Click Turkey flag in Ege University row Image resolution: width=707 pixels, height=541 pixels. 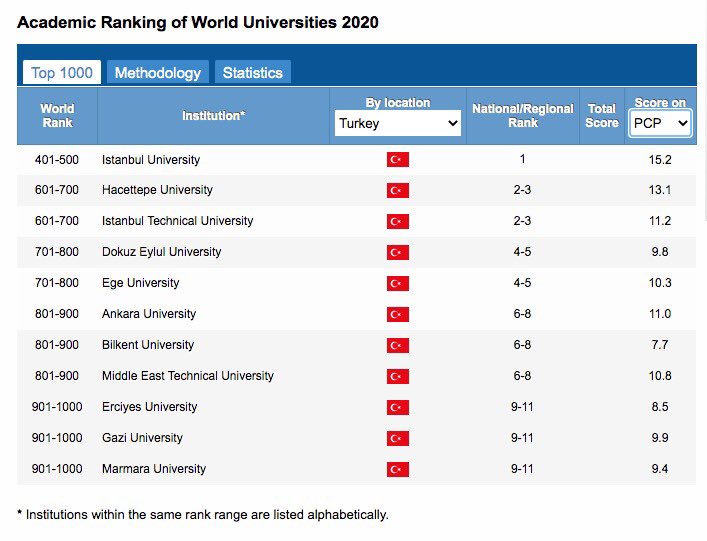click(x=398, y=284)
